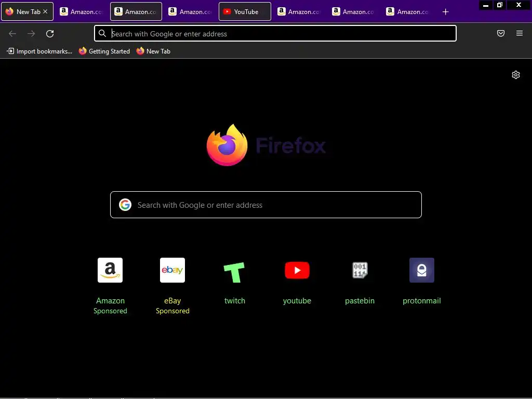Focus the address bar field

coord(275,33)
